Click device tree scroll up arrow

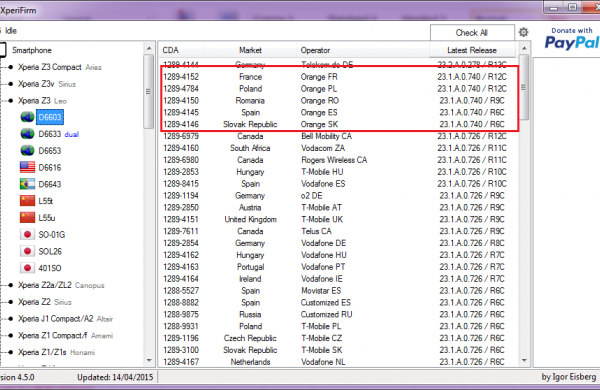point(149,49)
